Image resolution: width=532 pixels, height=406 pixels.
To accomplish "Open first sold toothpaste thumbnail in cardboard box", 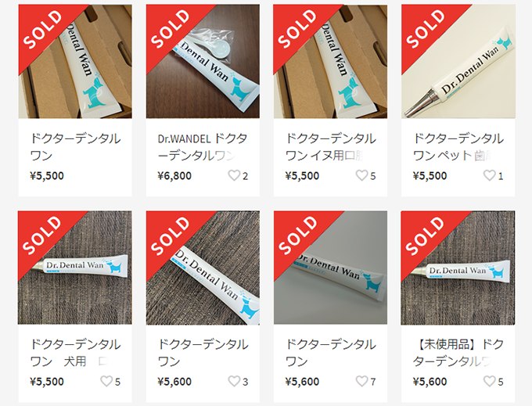I will (x=75, y=61).
